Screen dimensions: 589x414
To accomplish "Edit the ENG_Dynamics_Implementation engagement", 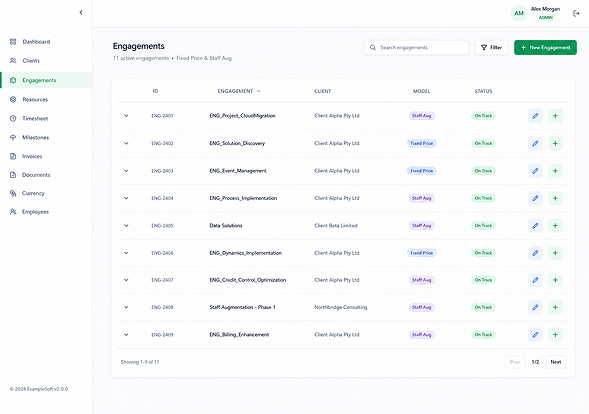I will click(535, 253).
